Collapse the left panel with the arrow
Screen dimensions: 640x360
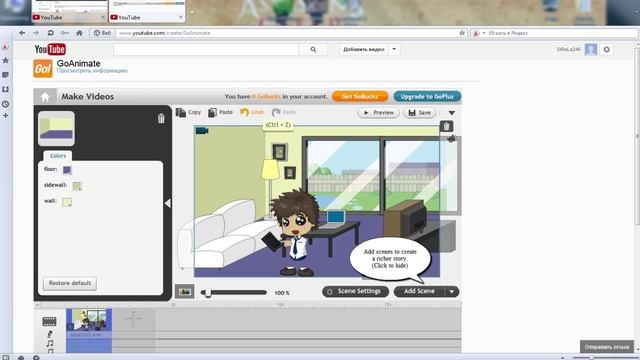coord(167,203)
